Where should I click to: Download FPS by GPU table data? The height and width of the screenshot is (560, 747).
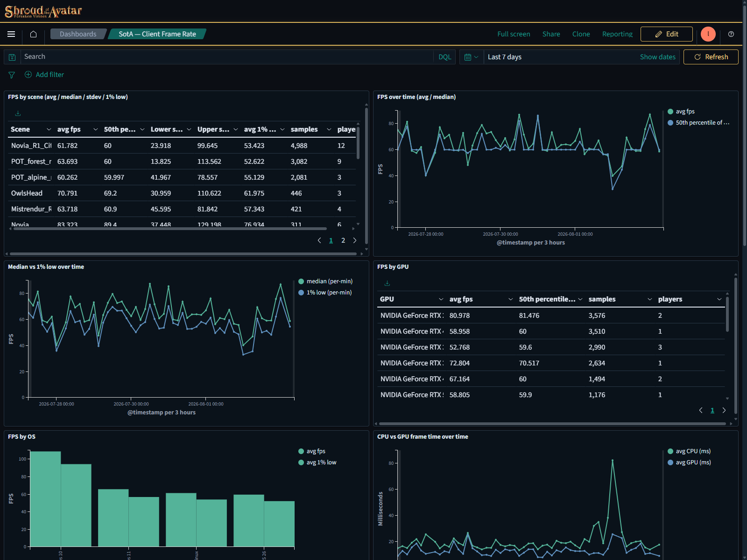coord(387,283)
